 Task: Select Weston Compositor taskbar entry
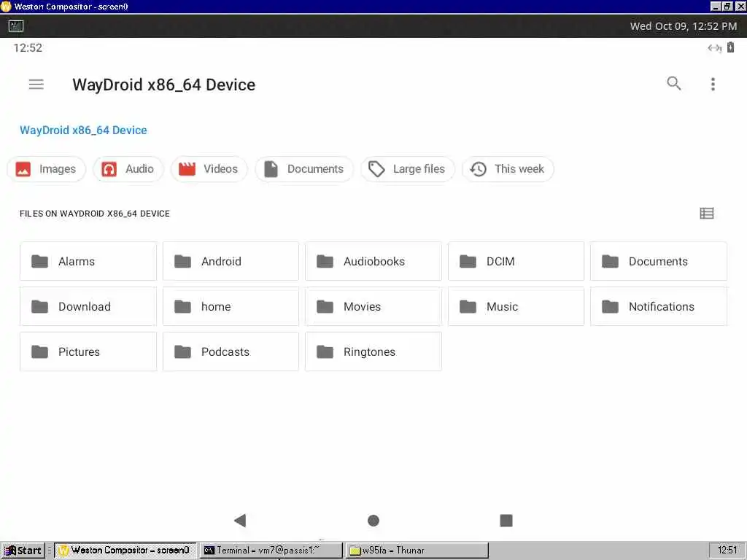pyautogui.click(x=125, y=550)
